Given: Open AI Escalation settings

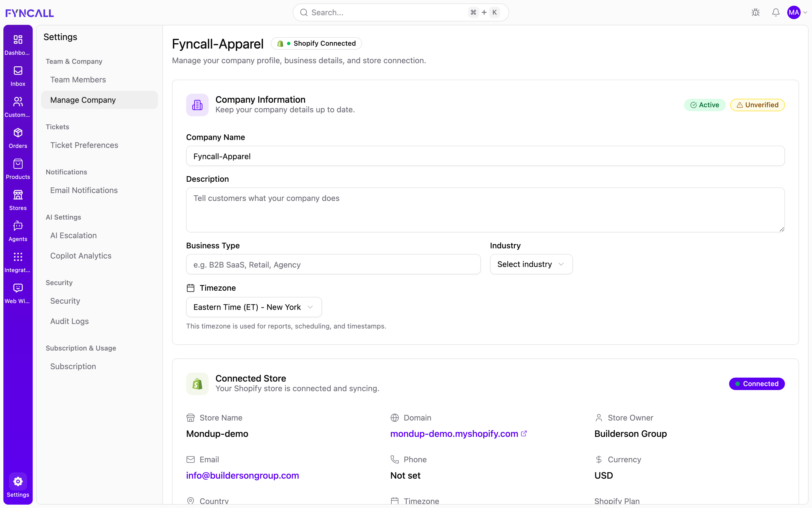Looking at the screenshot, I should [99, 236].
